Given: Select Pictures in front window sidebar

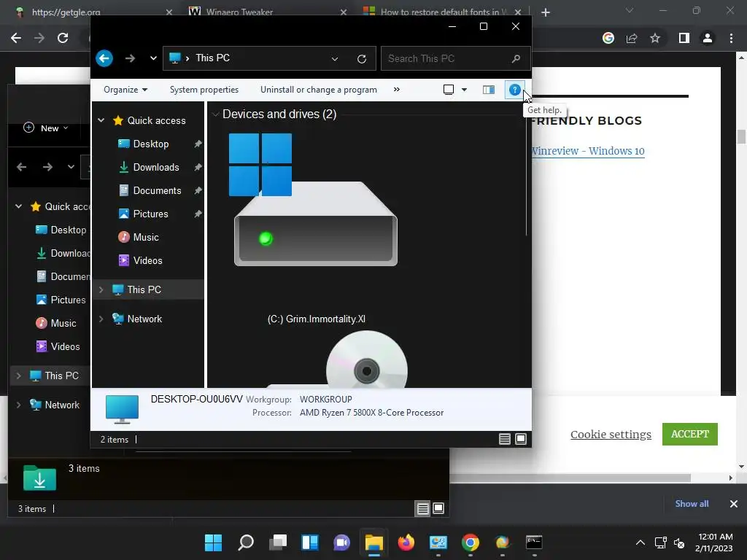Looking at the screenshot, I should click(x=150, y=214).
